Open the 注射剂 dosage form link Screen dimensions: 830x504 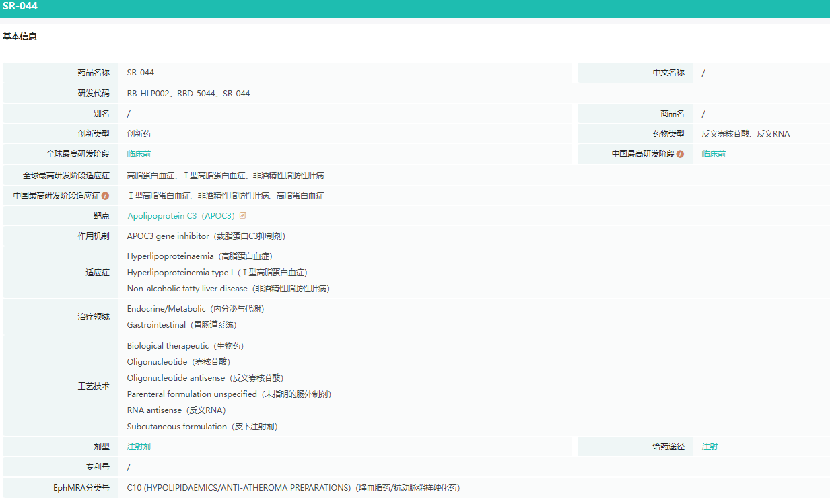click(x=139, y=447)
